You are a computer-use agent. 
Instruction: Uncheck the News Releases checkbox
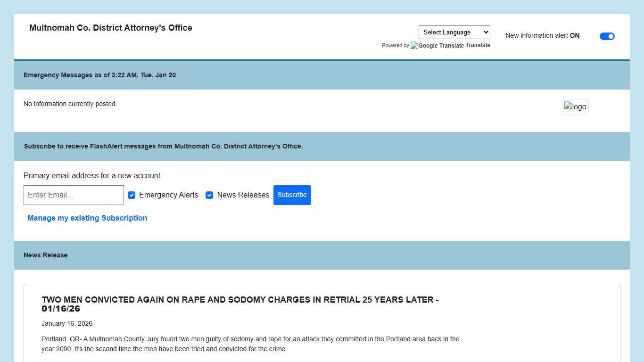coord(209,195)
